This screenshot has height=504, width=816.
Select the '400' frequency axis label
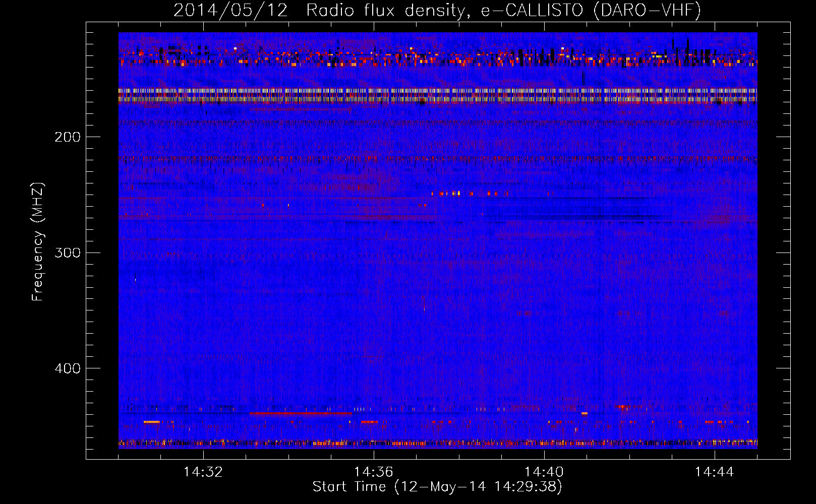[x=68, y=368]
